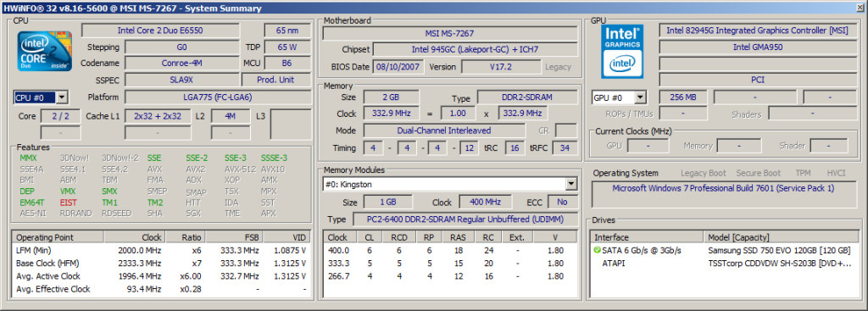The image size is (868, 311).
Task: Click the Codename Conroe-4M field
Action: click(x=182, y=63)
